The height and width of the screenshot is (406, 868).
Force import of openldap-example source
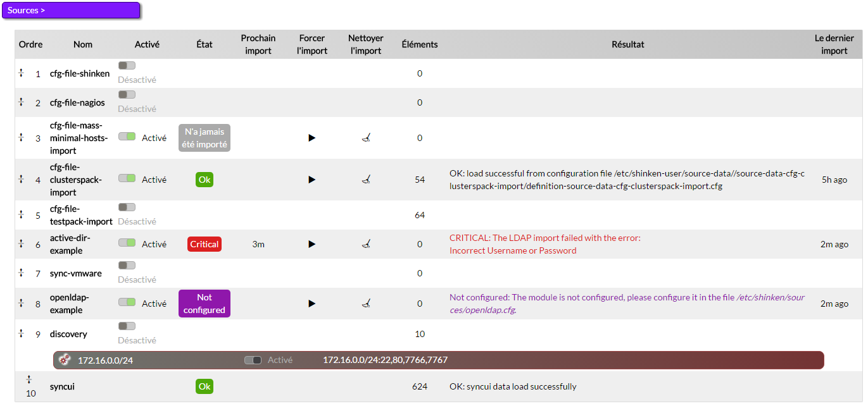pyautogui.click(x=311, y=304)
